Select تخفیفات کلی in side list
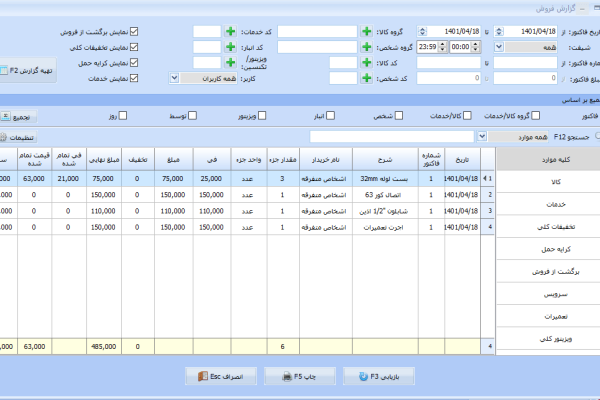This screenshot has height=400, width=600. 548,227
